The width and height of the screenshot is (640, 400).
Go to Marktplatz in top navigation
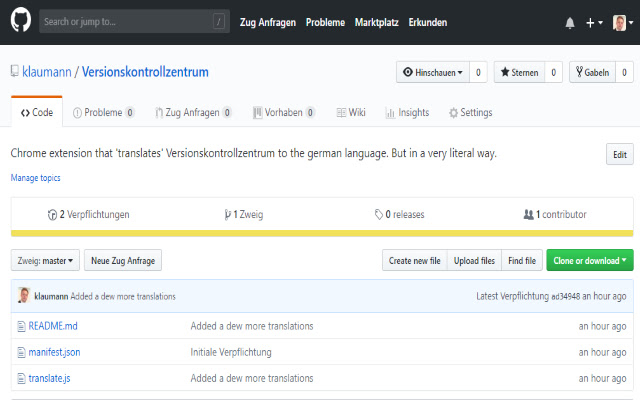[x=376, y=22]
